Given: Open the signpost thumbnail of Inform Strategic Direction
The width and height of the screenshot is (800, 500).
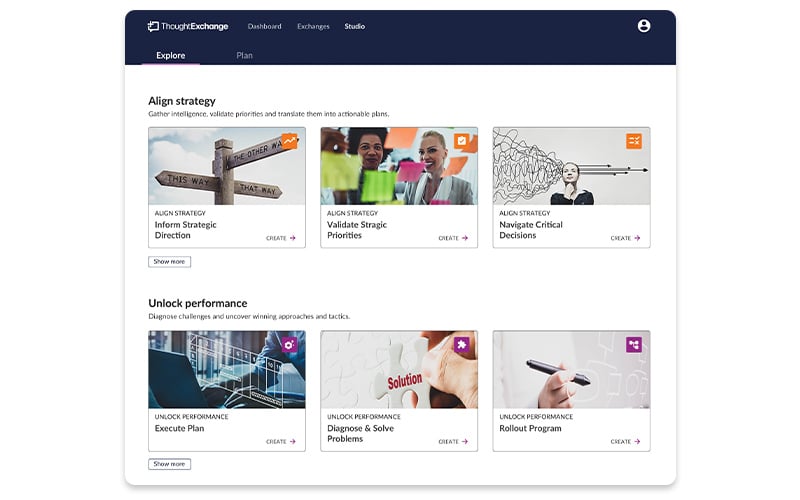Looking at the screenshot, I should pyautogui.click(x=227, y=166).
